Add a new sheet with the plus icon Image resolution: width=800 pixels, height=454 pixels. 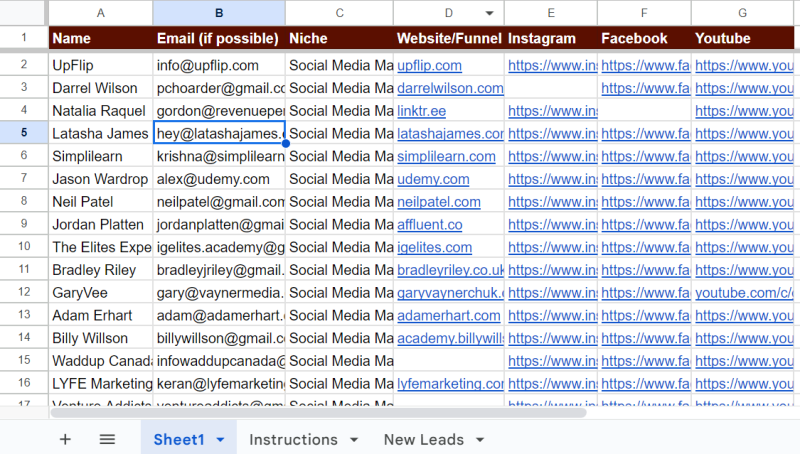tap(65, 439)
